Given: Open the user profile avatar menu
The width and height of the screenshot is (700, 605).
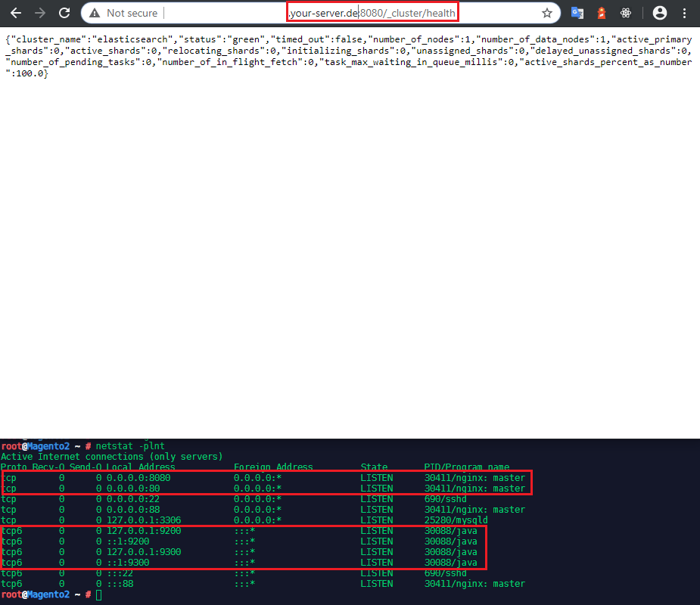Looking at the screenshot, I should (x=659, y=13).
